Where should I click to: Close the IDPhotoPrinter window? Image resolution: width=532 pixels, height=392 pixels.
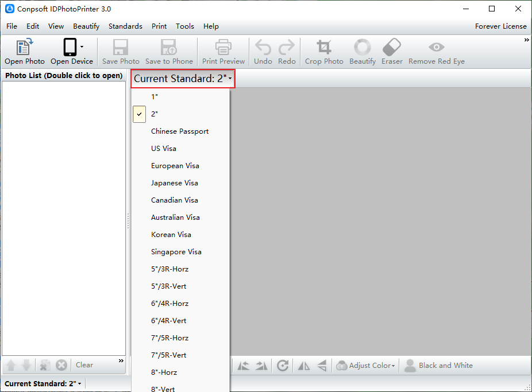click(x=518, y=9)
